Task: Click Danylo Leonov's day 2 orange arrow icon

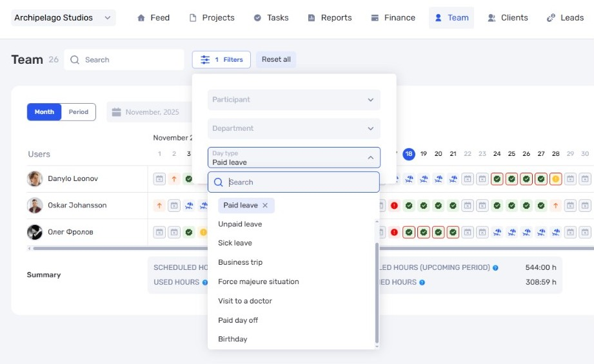Action: click(x=174, y=178)
